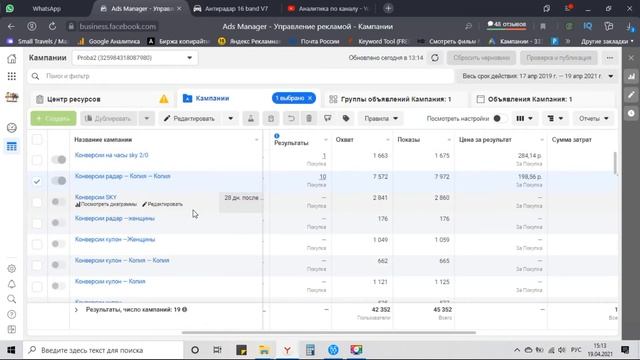The width and height of the screenshot is (640, 360).
Task: Click the warning triangle on resource center
Action: click(x=164, y=99)
